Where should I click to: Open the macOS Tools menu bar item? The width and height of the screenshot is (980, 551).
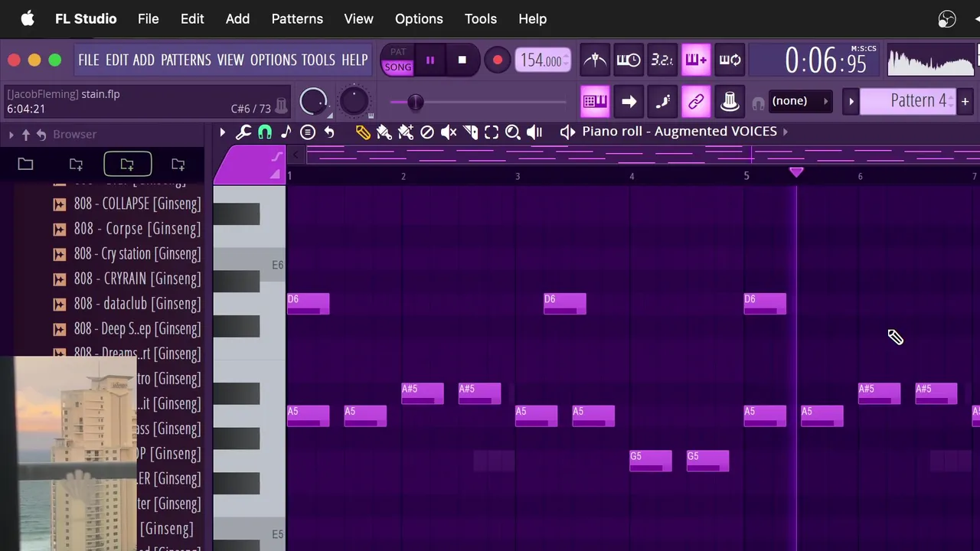tap(481, 18)
